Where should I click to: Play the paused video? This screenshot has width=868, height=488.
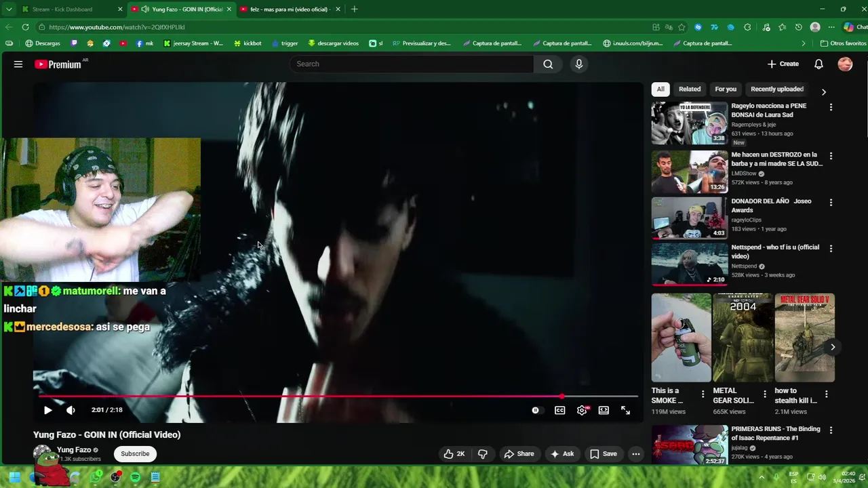[47, 410]
